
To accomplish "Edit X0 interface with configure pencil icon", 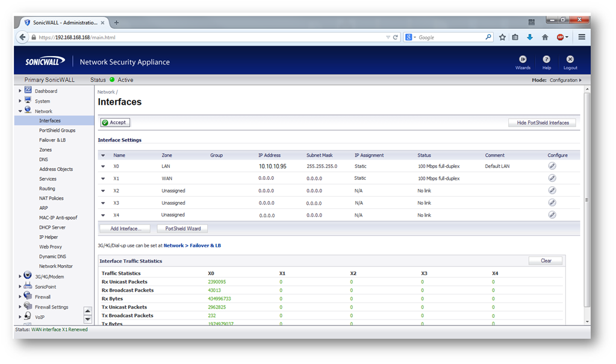I will pos(552,166).
